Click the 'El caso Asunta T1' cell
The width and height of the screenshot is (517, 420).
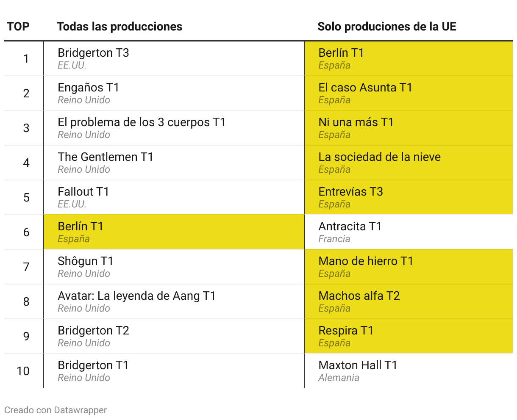point(365,88)
